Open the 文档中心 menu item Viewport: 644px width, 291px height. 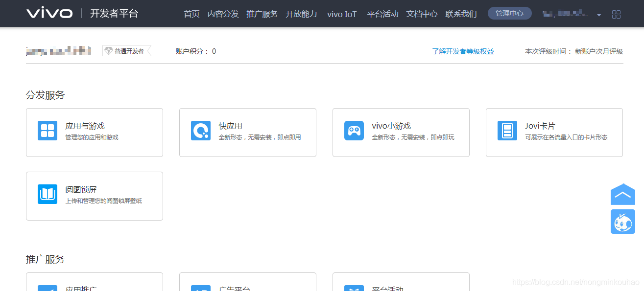point(422,14)
